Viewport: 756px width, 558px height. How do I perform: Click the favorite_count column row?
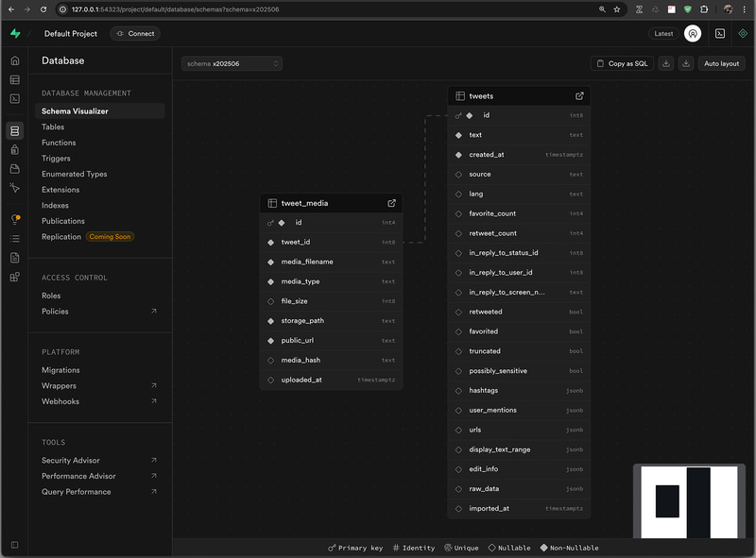pos(519,213)
